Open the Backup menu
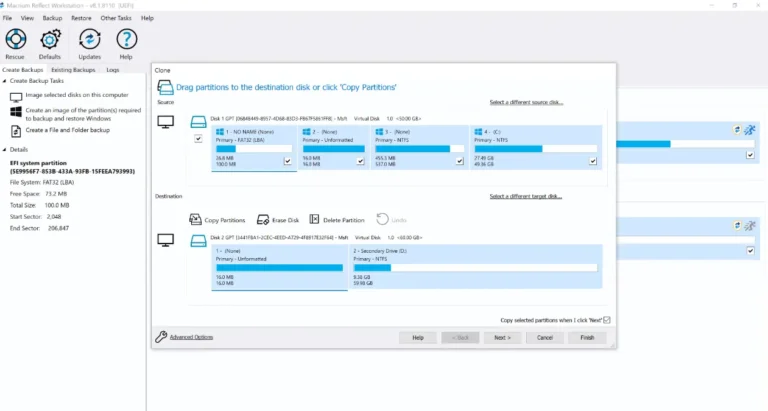Image resolution: width=768 pixels, height=411 pixels. [52, 18]
